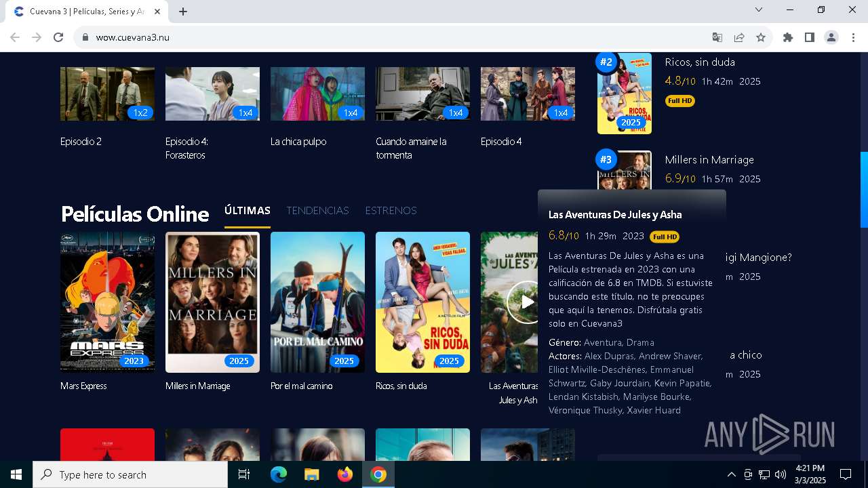
Task: Play Las Aventuras de Jules y Asha
Action: click(x=526, y=302)
